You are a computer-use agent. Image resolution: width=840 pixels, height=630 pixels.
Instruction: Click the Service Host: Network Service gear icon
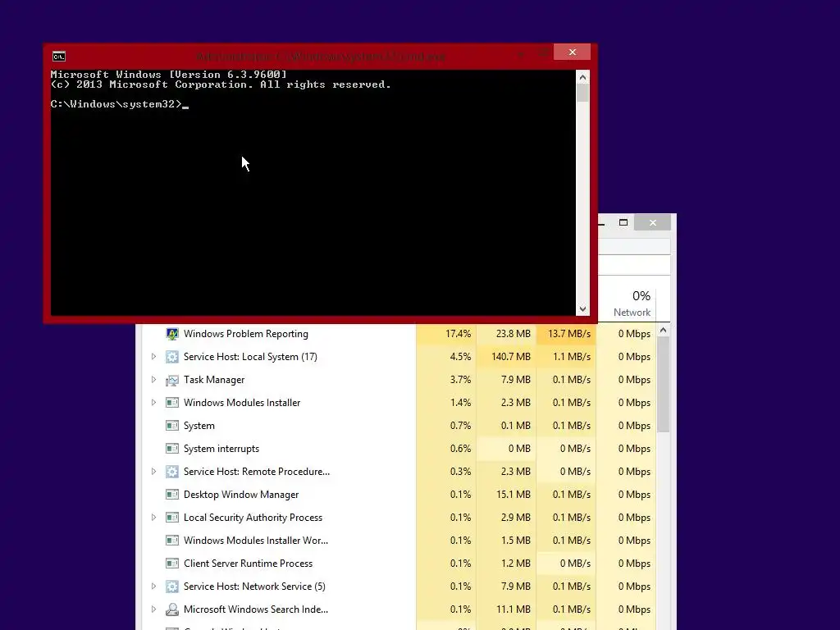tap(172, 587)
